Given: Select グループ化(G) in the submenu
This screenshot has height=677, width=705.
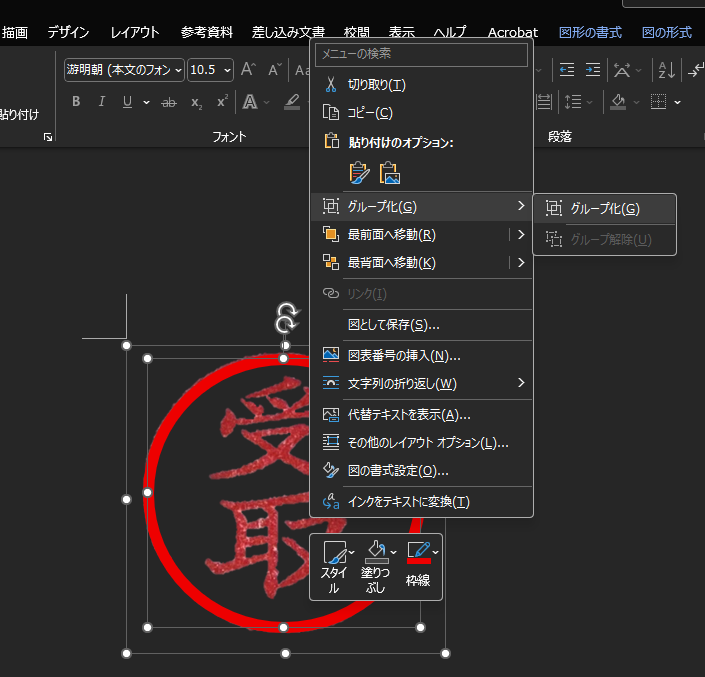Looking at the screenshot, I should 604,209.
